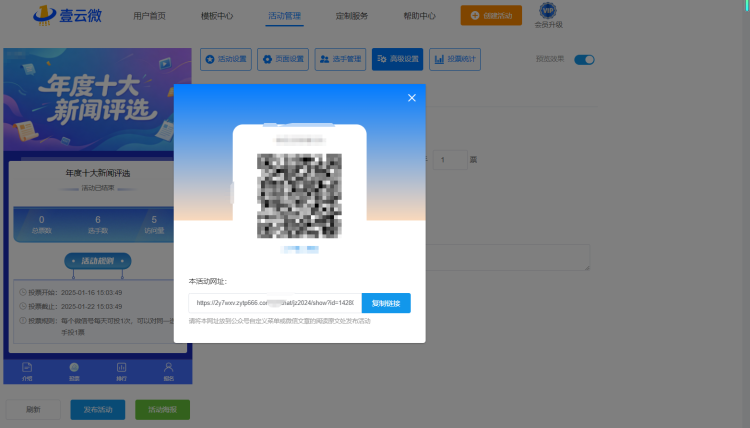Click the star icon on 活动设置
This screenshot has height=428, width=750.
coord(210,59)
